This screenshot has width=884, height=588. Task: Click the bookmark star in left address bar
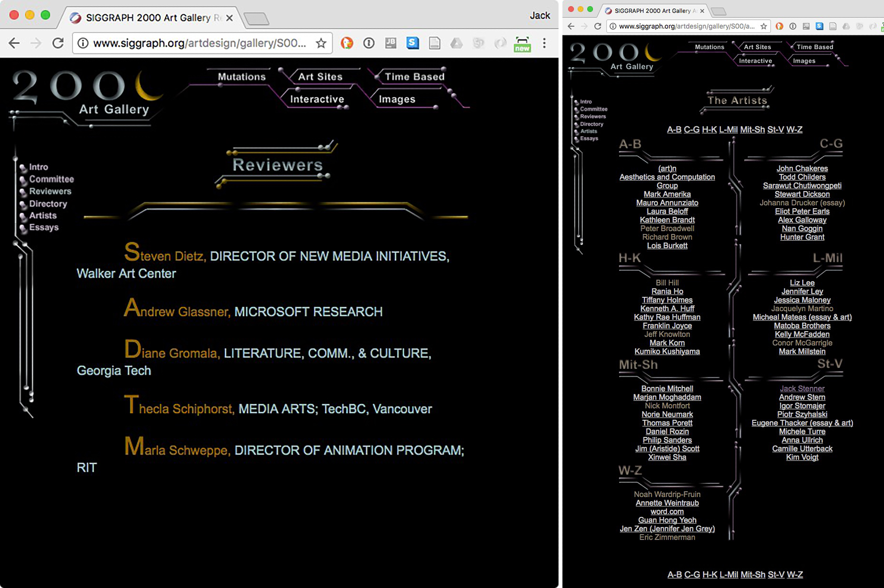click(x=321, y=43)
